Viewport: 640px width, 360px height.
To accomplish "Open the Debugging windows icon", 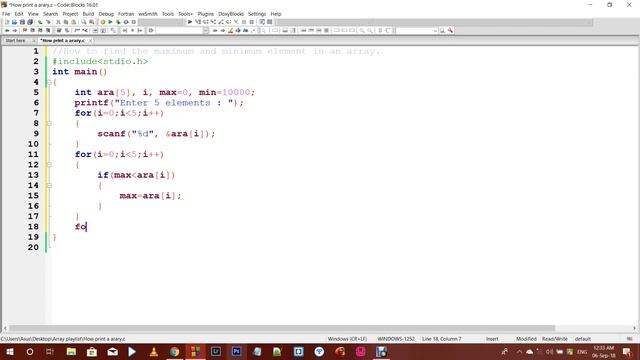I will tap(262, 22).
